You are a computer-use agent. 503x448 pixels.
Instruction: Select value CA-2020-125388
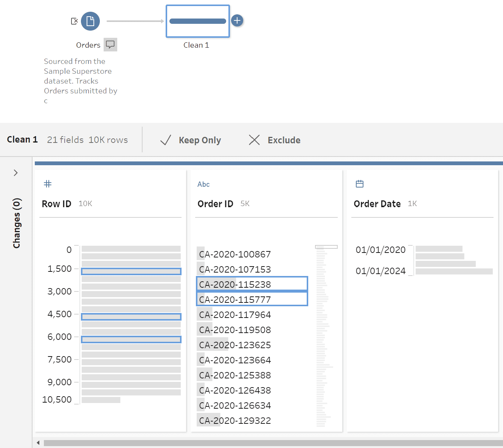[252, 375]
